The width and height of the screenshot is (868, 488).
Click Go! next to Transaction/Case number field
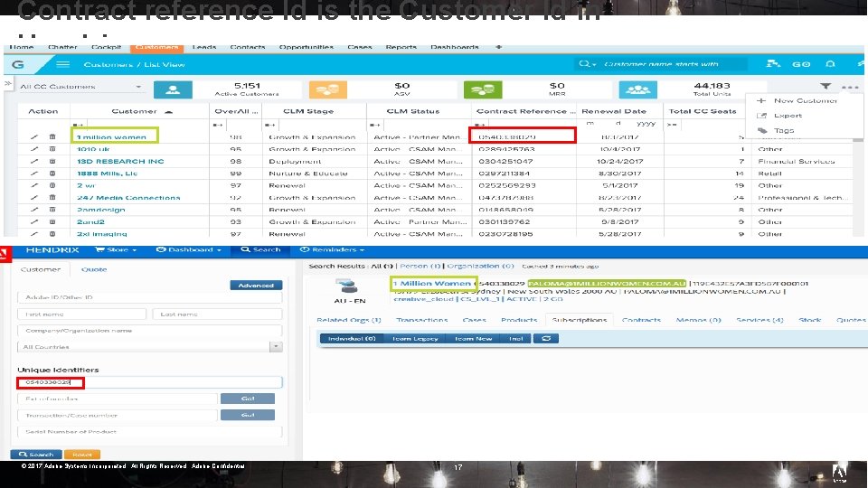[248, 415]
